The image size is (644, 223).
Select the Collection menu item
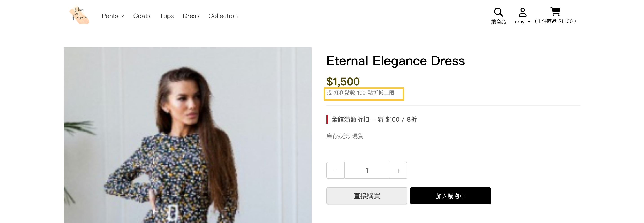pyautogui.click(x=223, y=16)
